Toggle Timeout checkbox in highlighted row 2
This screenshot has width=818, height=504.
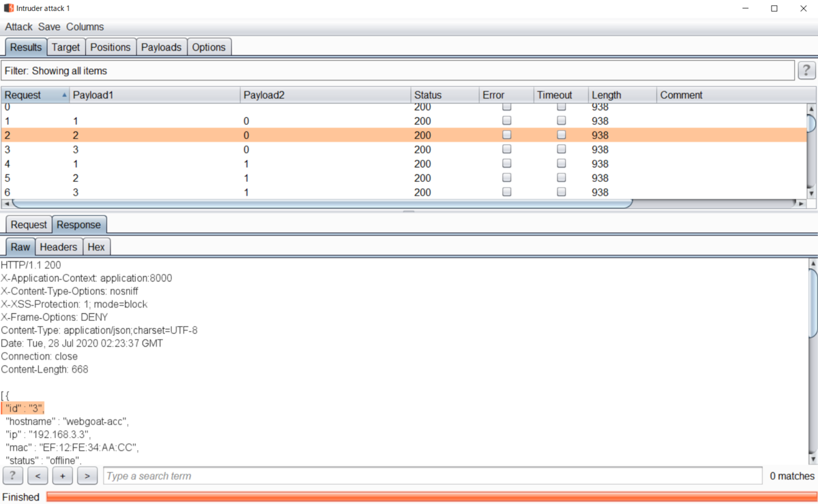click(561, 135)
